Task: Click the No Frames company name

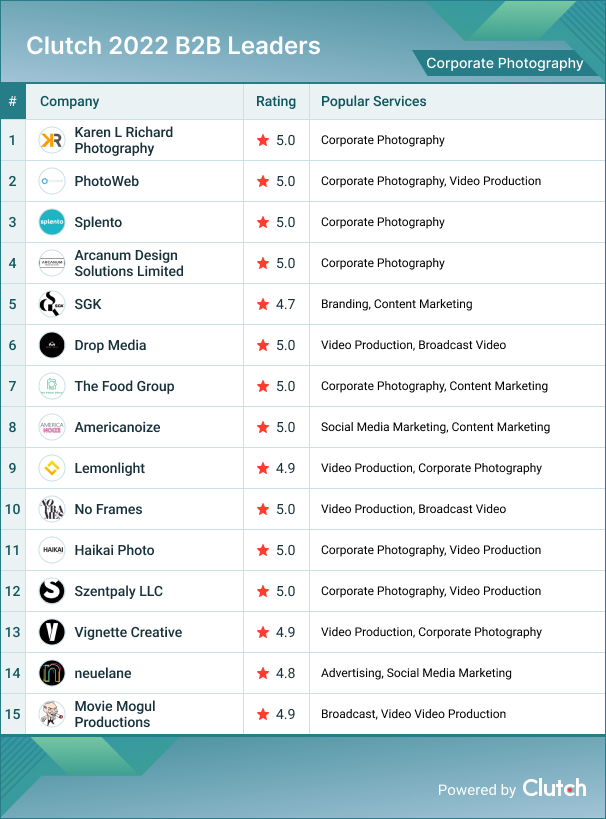Action: [x=108, y=509]
